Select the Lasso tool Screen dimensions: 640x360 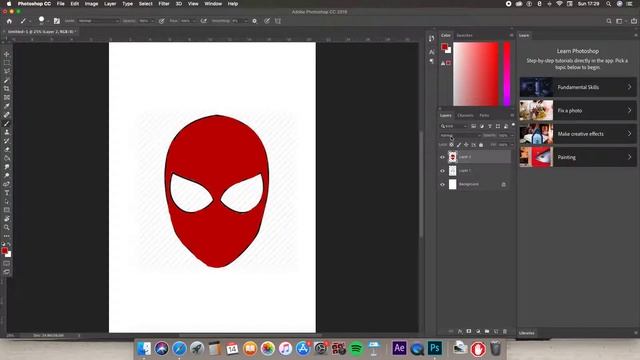pyautogui.click(x=7, y=71)
